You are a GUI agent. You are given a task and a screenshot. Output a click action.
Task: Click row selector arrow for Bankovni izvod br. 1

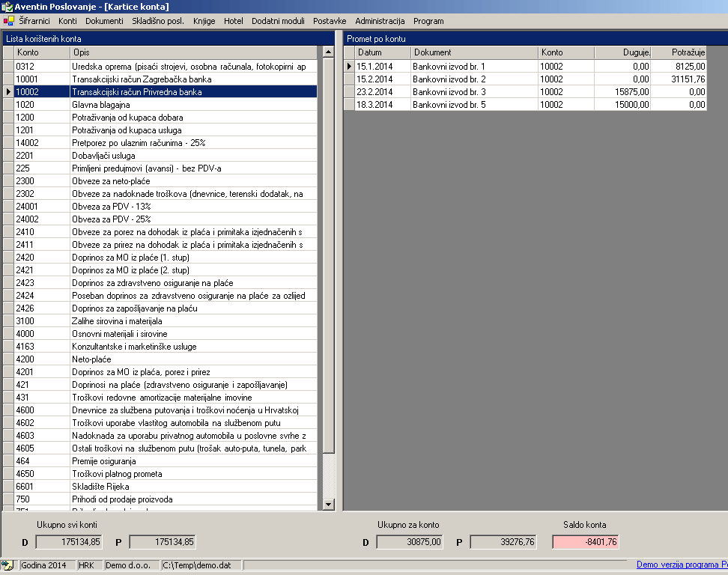[x=349, y=67]
